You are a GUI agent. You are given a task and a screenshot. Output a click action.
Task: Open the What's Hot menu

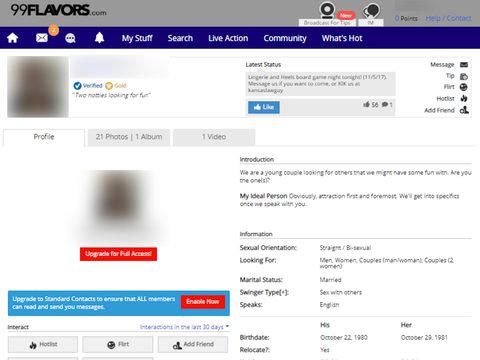342,38
